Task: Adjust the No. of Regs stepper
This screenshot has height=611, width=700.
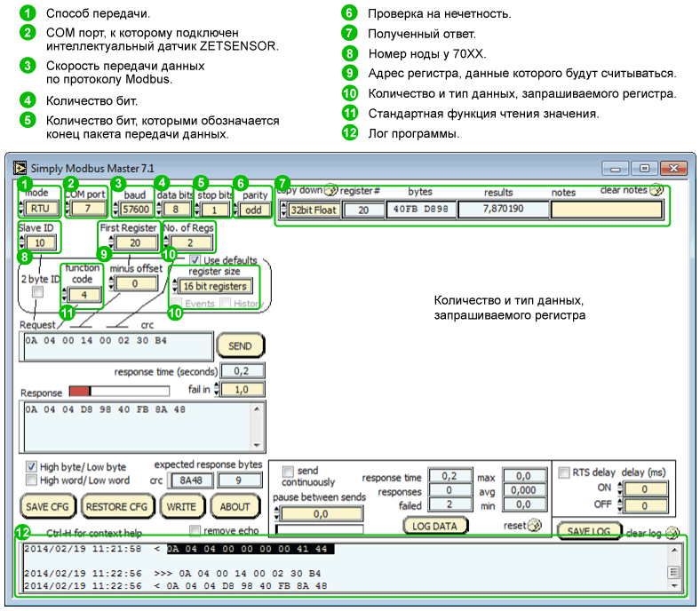Action: (x=166, y=242)
